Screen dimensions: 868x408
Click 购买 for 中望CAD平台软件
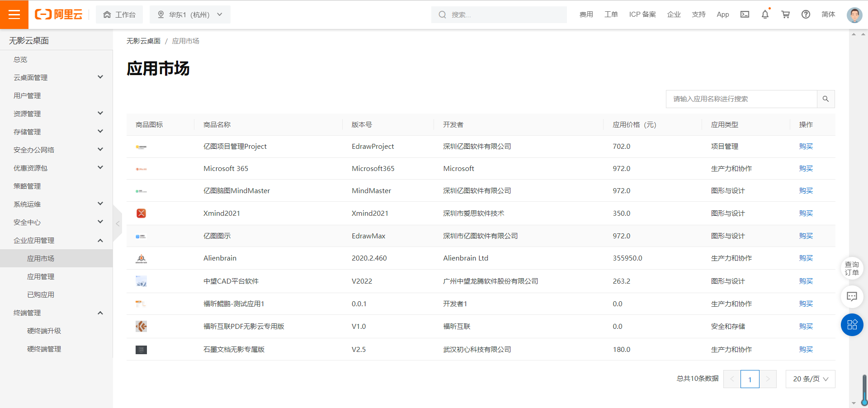(806, 281)
